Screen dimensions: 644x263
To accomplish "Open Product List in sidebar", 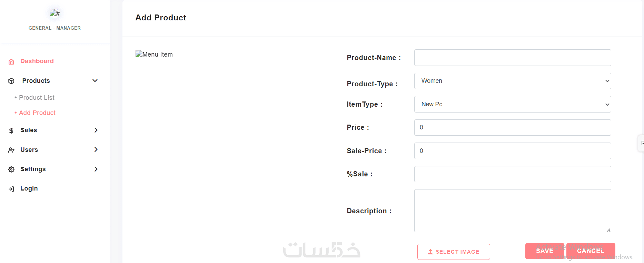I will pos(37,98).
